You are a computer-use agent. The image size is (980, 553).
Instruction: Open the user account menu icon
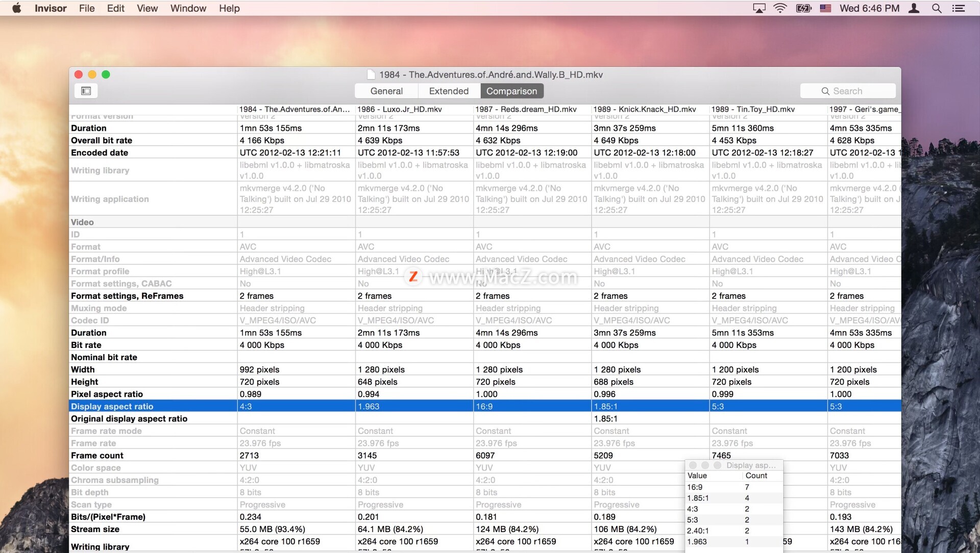(x=914, y=8)
